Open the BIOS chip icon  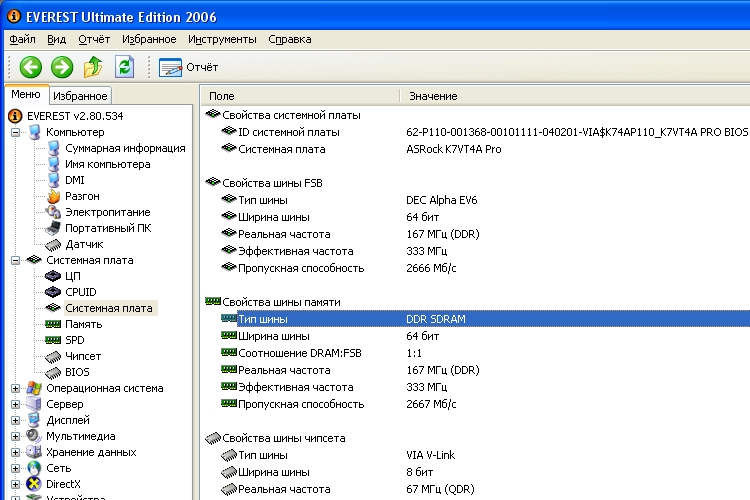click(x=53, y=372)
